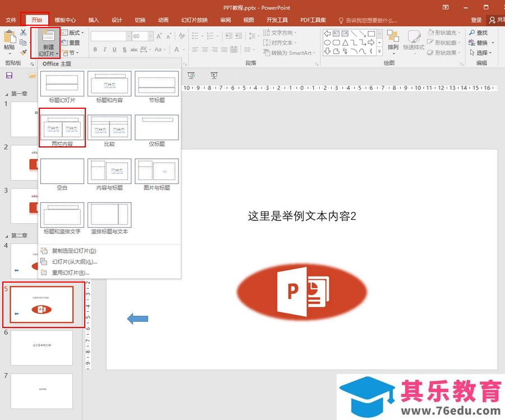This screenshot has width=505, height=420.
Task: Open the Section (节) dropdown
Action: [x=70, y=53]
